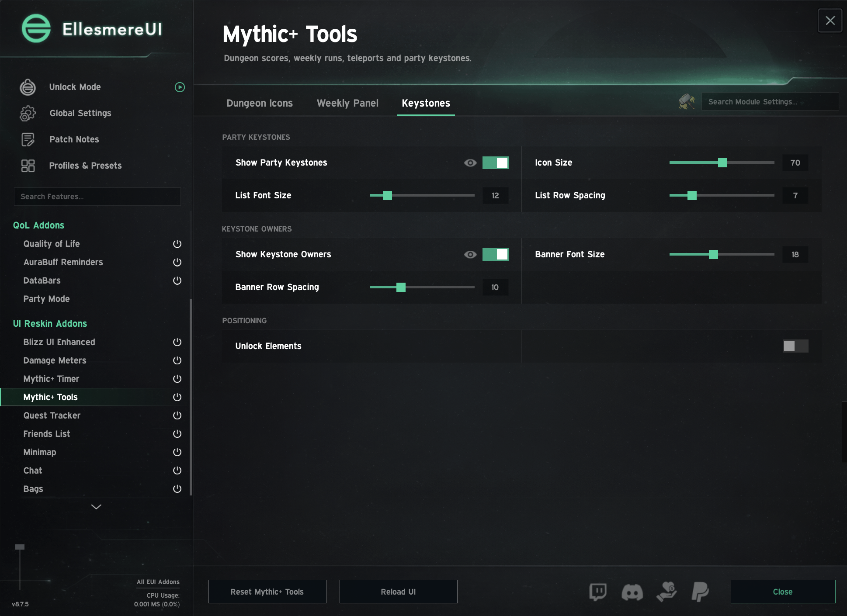Open Global Settings in the sidebar
The height and width of the screenshot is (616, 847).
[80, 113]
